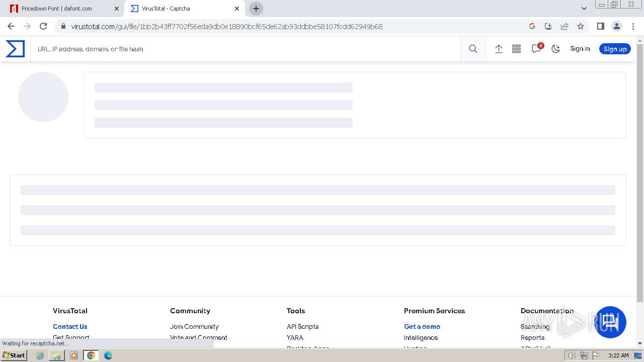This screenshot has height=362, width=644.
Task: Click the Sign up button
Action: (x=615, y=49)
